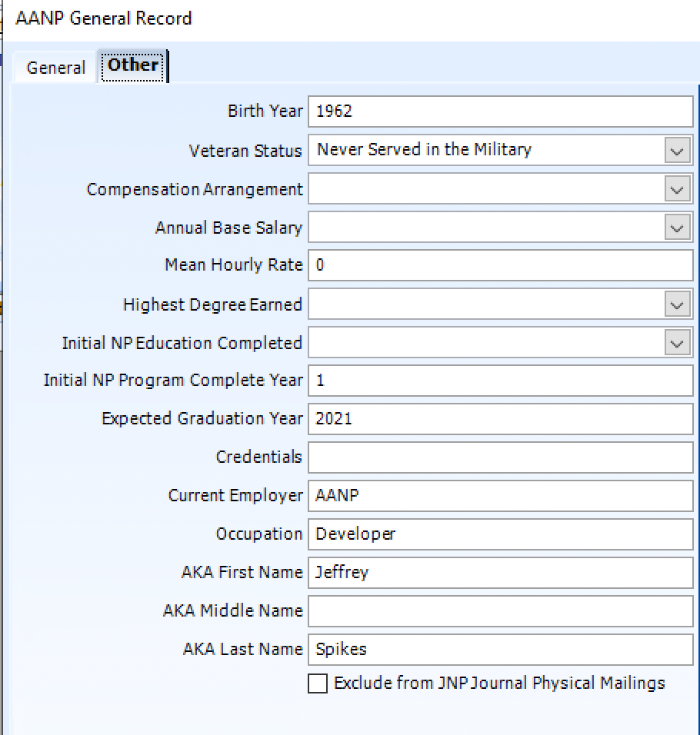Image resolution: width=700 pixels, height=735 pixels.
Task: Click the Birth Year field showing 1962
Action: [x=500, y=111]
